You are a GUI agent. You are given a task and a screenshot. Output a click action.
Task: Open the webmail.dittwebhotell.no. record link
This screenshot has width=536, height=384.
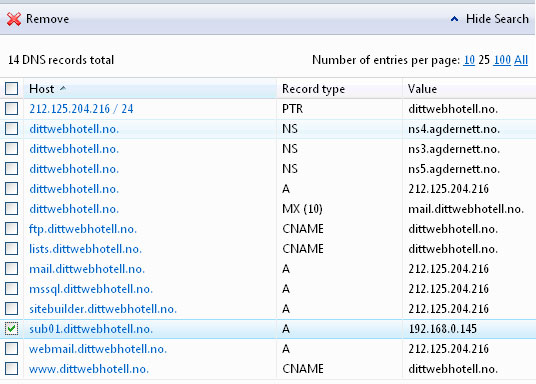pos(98,349)
